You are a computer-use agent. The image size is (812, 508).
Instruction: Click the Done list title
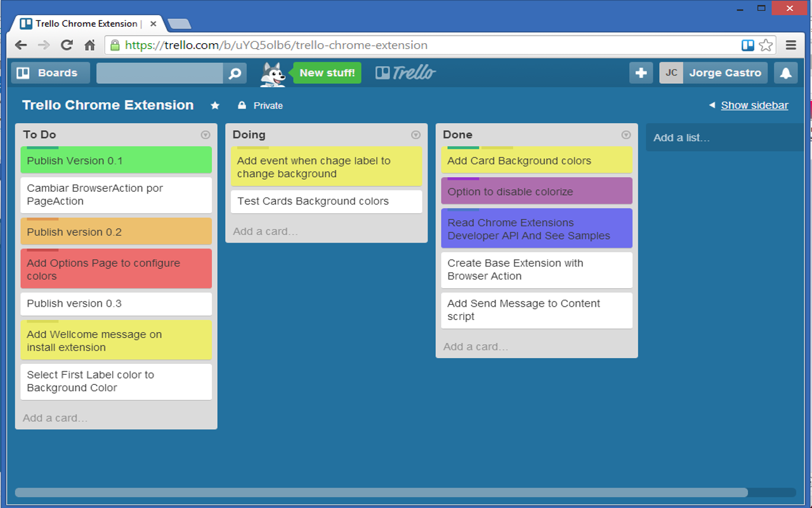(457, 135)
